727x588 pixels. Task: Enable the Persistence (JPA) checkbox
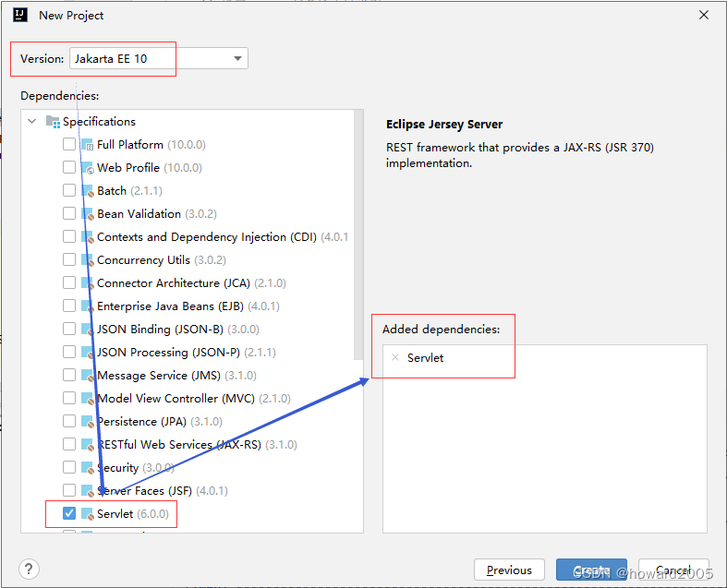coord(69,421)
